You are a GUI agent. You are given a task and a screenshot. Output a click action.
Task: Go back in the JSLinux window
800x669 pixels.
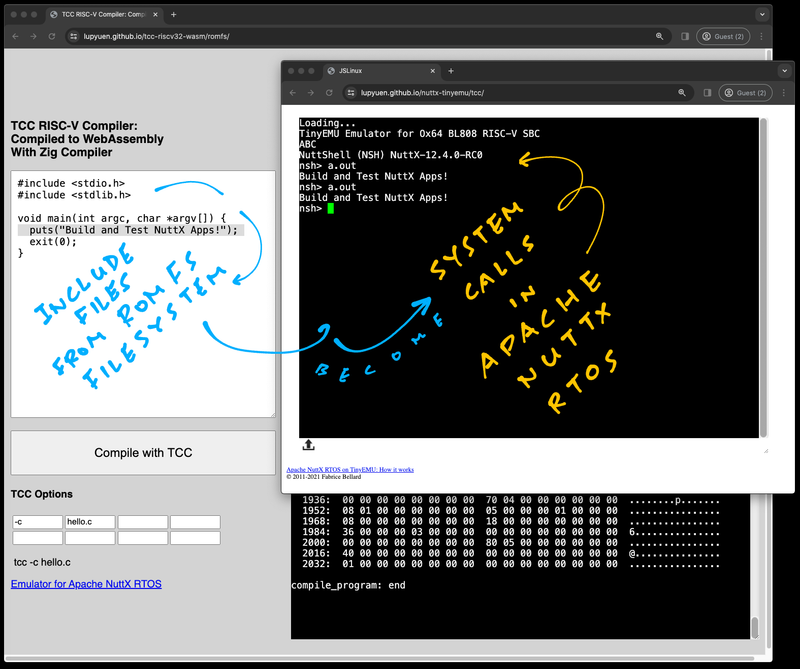(293, 93)
